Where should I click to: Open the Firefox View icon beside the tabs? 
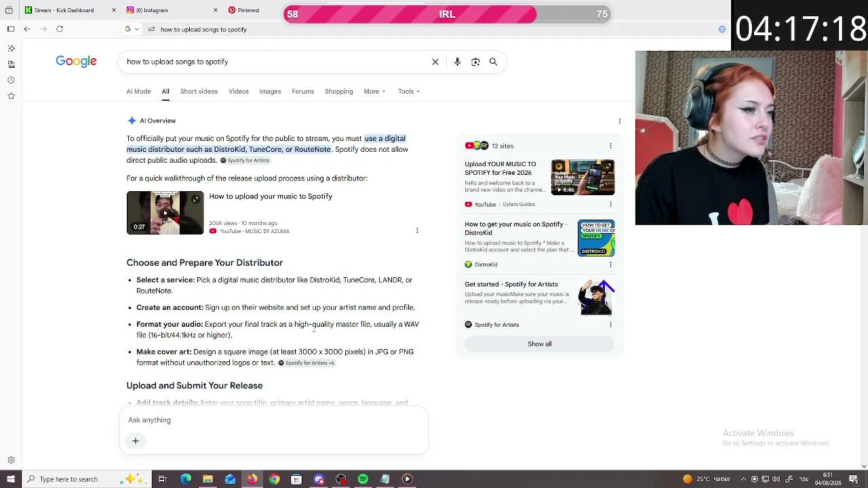pyautogui.click(x=9, y=10)
